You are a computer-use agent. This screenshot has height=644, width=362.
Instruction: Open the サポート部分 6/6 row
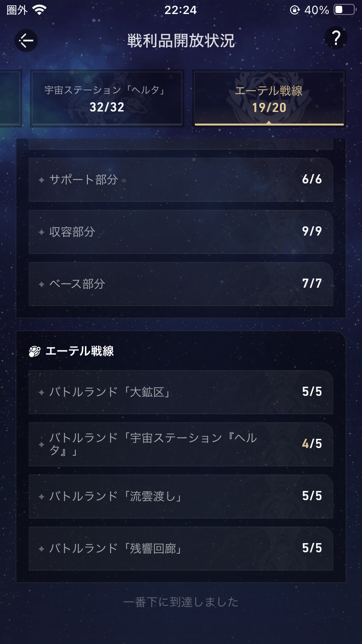(x=181, y=180)
